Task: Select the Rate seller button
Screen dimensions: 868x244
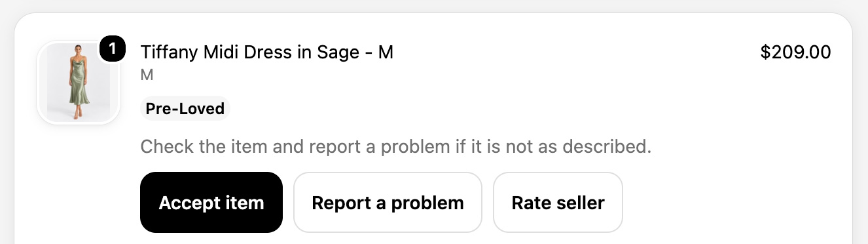Action: [558, 202]
